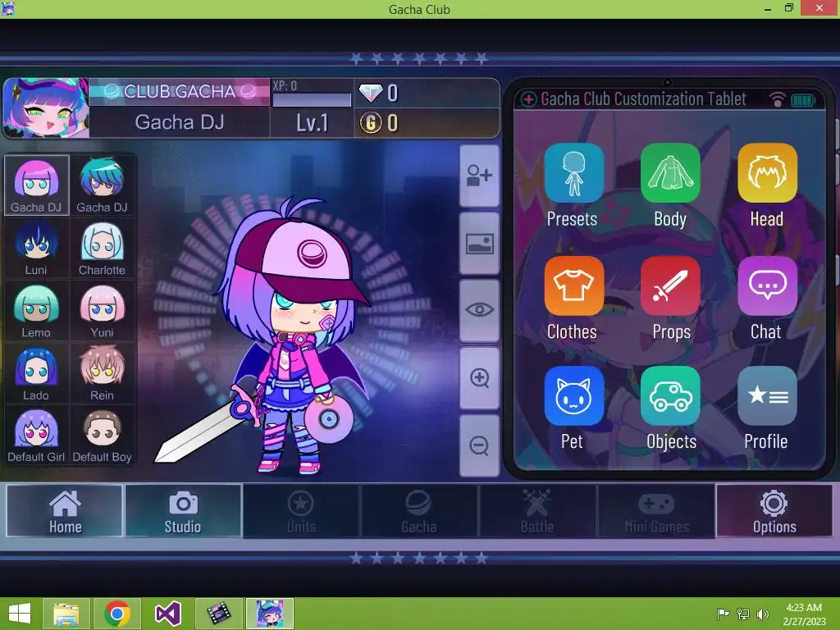
Task: Open Windows Start menu
Action: (20, 614)
